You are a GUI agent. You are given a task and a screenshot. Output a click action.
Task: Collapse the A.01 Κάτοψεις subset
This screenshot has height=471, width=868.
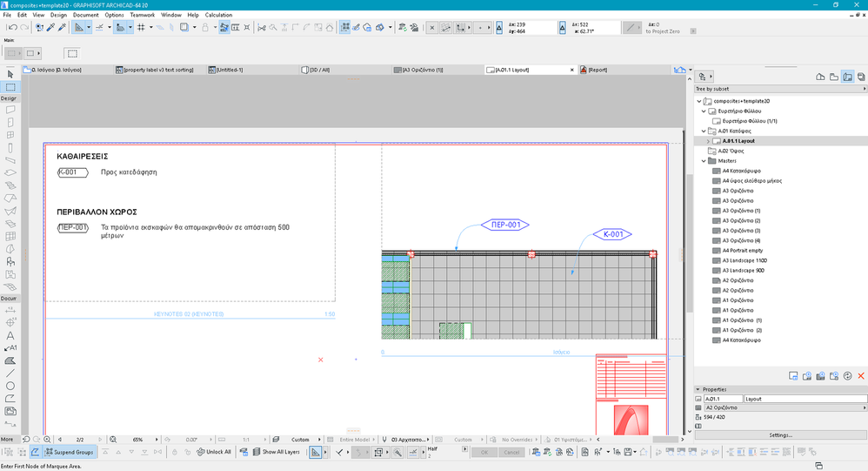pos(704,131)
